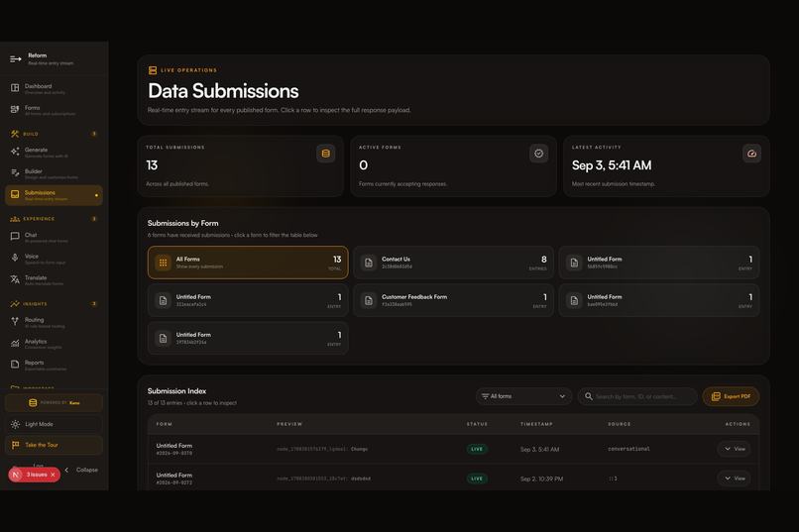Image resolution: width=799 pixels, height=532 pixels.
Task: Click the Forms sidebar icon
Action: [15, 109]
